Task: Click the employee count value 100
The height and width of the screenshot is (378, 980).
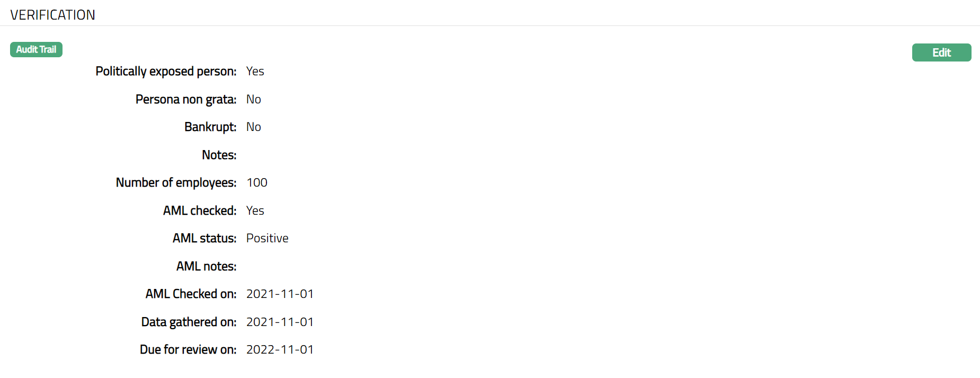Action: tap(257, 182)
